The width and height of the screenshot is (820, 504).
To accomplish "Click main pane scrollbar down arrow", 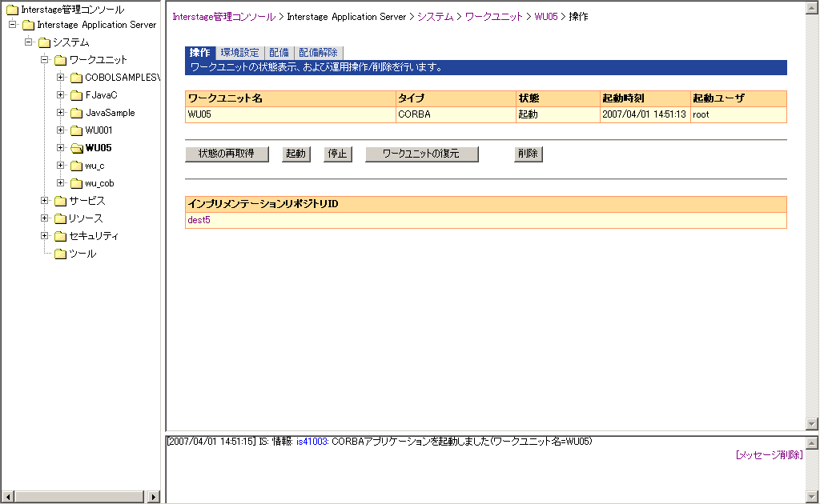I will pyautogui.click(x=812, y=423).
